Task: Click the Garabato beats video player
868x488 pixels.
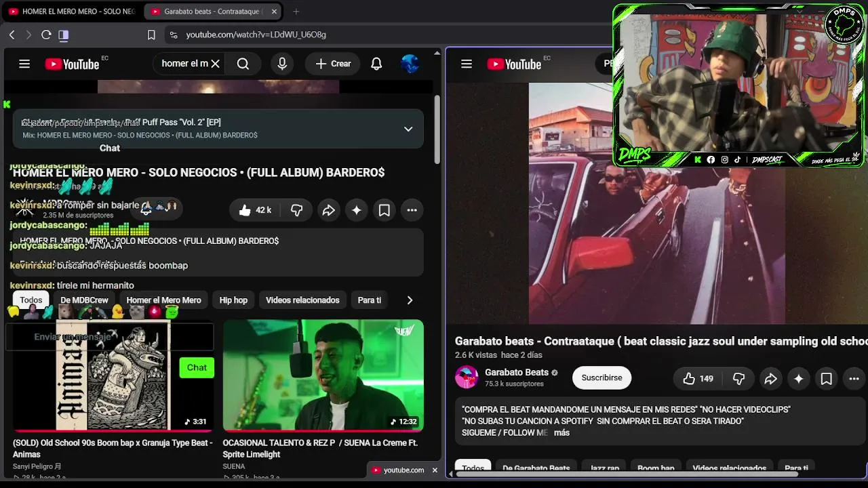Action: 656,203
